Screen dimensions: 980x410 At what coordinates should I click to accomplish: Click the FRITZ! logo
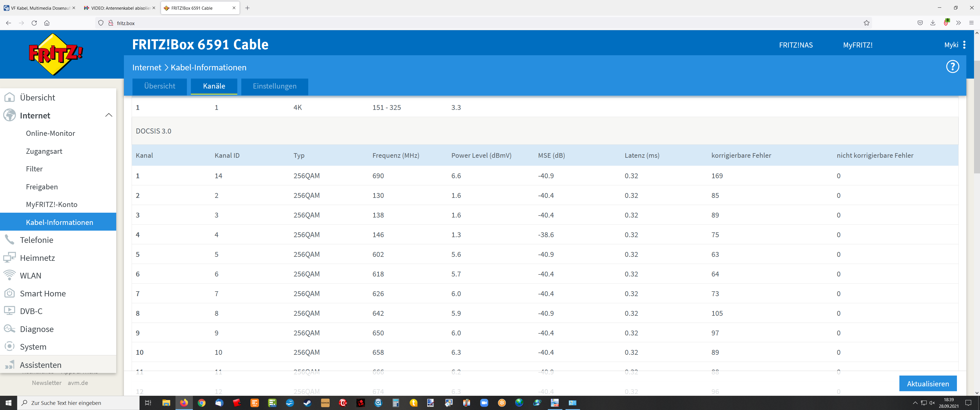pos(56,54)
